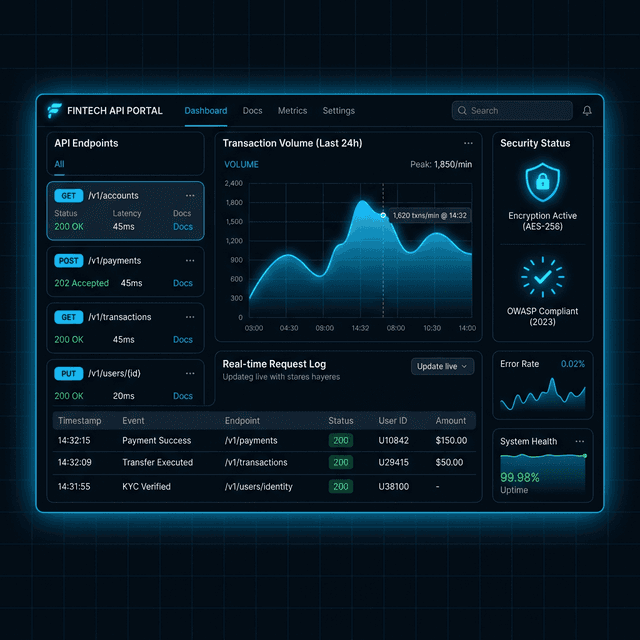Go to the Metrics tab
The height and width of the screenshot is (640, 640).
tap(292, 111)
